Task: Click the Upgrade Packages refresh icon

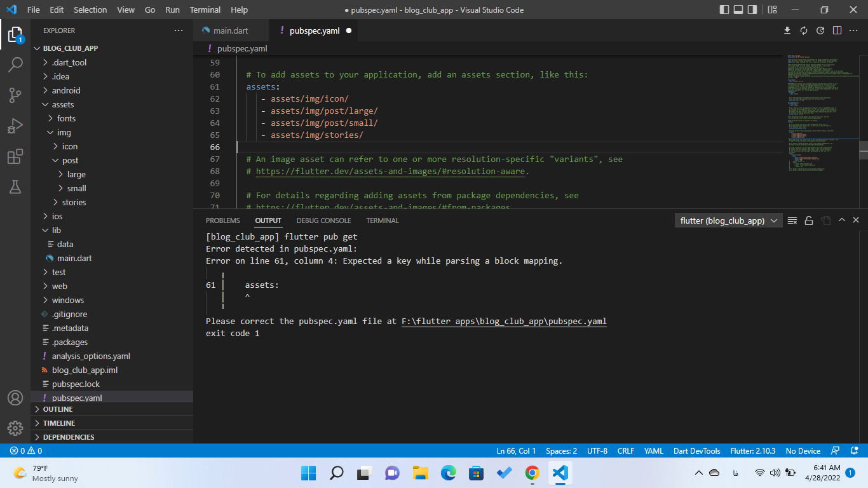Action: [804, 30]
